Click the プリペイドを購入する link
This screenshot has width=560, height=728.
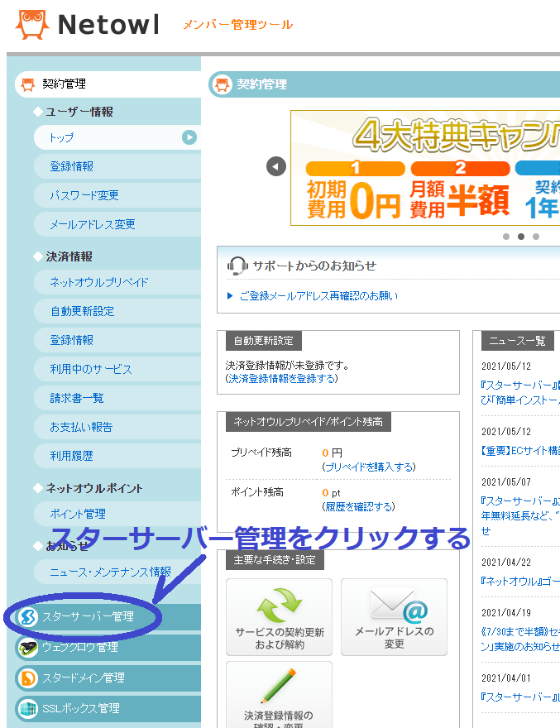[368, 467]
